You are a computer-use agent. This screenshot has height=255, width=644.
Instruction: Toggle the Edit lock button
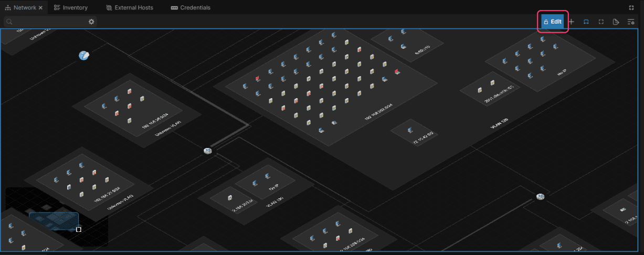coord(553,22)
